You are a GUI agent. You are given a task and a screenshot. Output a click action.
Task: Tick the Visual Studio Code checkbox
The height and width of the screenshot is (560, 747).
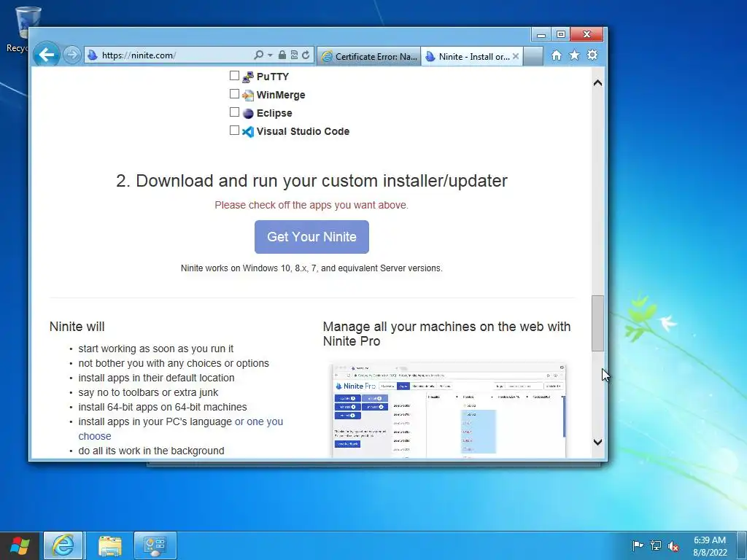pos(234,130)
